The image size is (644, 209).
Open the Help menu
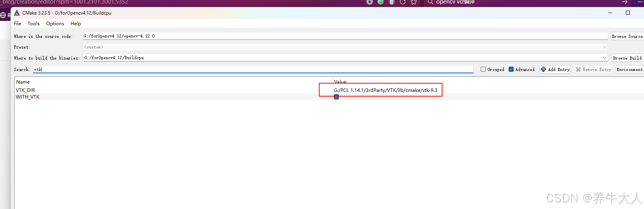(x=76, y=24)
